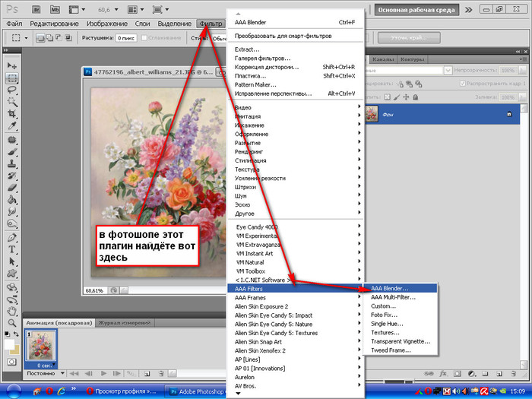
Task: Toggle Quick Mask mode icon
Action: click(11, 362)
